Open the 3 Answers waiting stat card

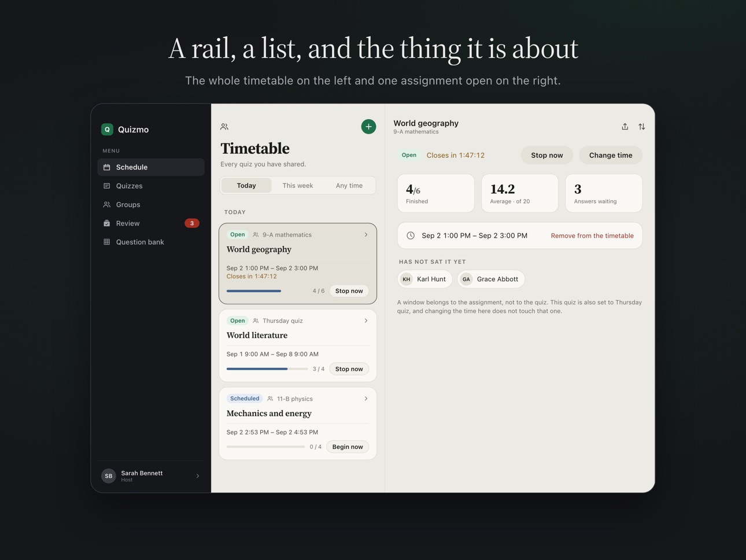pyautogui.click(x=604, y=193)
